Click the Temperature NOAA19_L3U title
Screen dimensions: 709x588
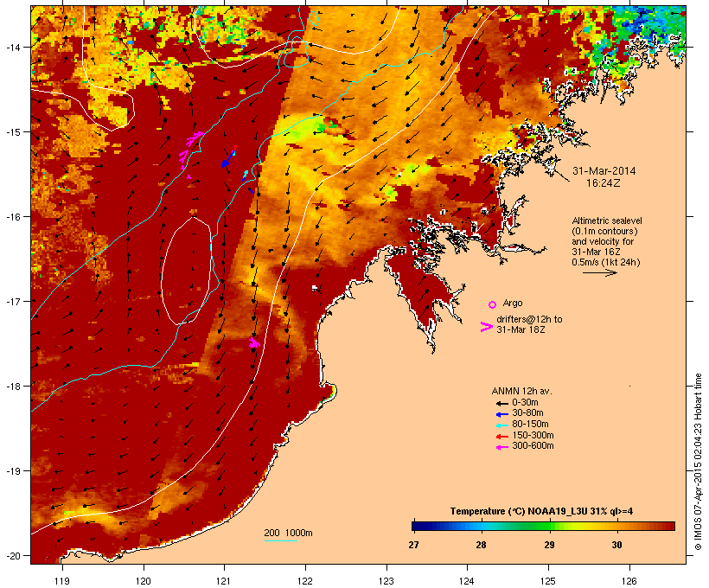[541, 511]
